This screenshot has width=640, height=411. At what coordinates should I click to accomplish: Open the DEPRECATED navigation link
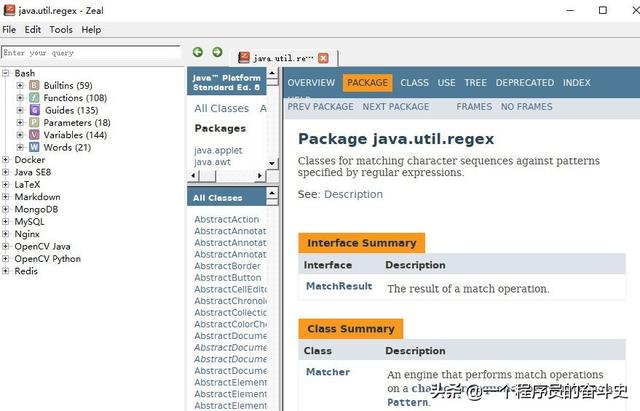(x=525, y=83)
